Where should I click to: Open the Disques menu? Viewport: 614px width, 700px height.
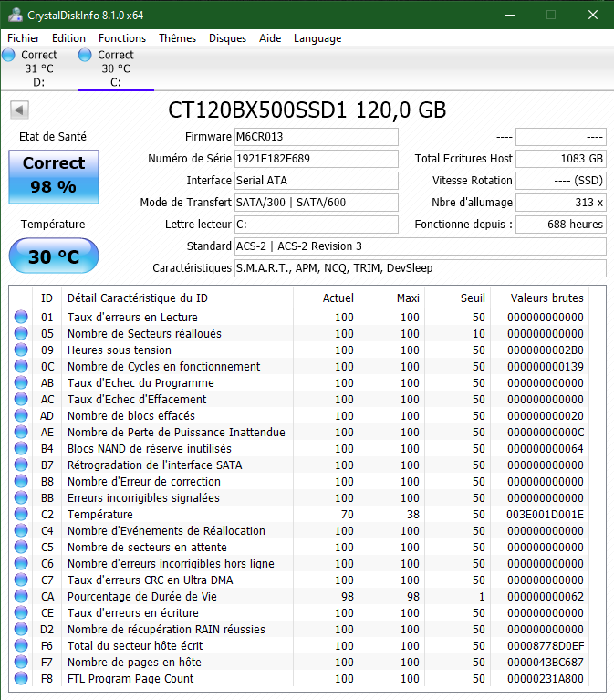tap(227, 38)
